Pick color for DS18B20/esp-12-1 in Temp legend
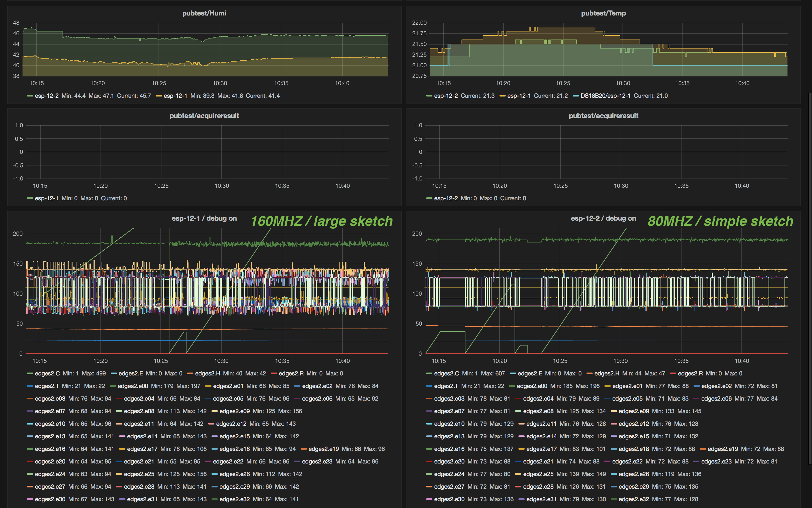Viewport: 812px width, 508px height. [575, 96]
